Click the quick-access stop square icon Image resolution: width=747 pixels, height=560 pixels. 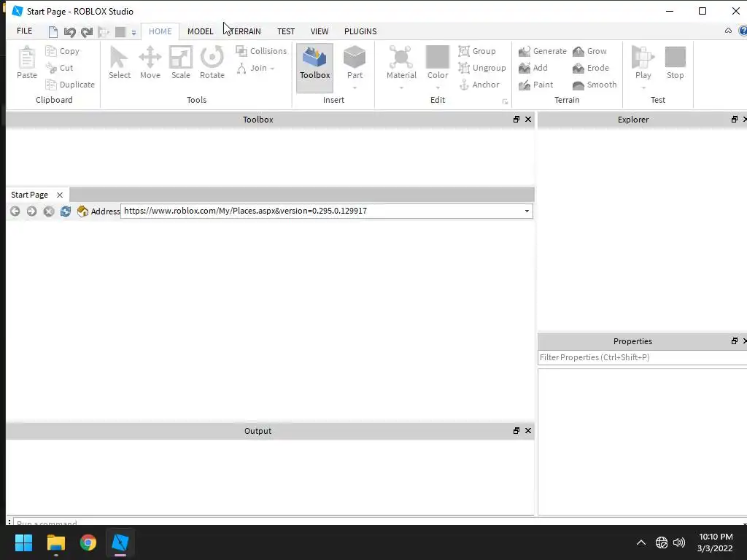tap(120, 32)
